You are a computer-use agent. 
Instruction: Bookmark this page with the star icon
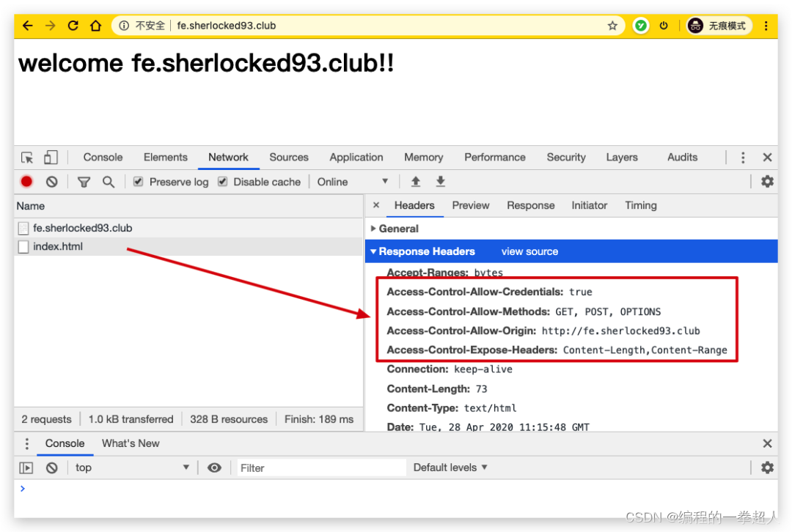[x=612, y=26]
